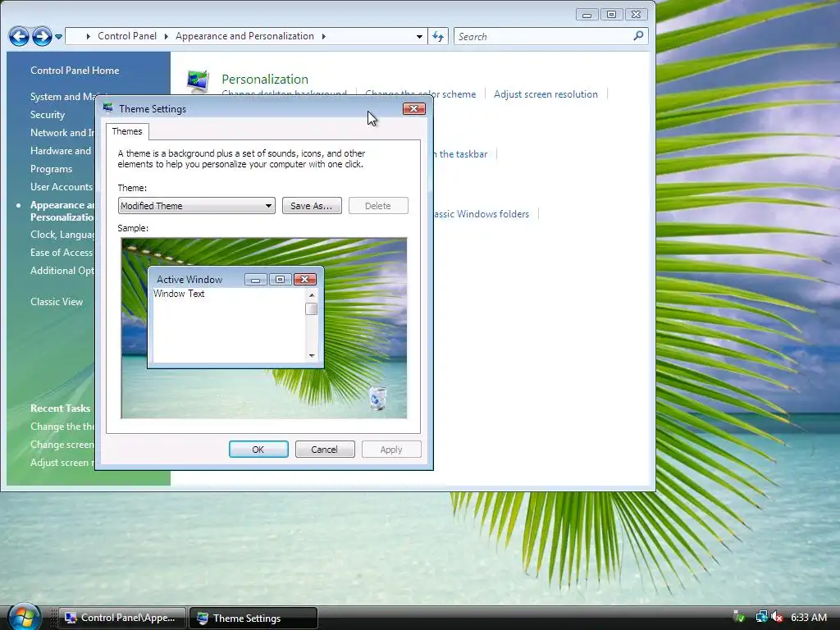The height and width of the screenshot is (630, 840).
Task: Open Control Panel Home in sidebar
Action: 75,71
